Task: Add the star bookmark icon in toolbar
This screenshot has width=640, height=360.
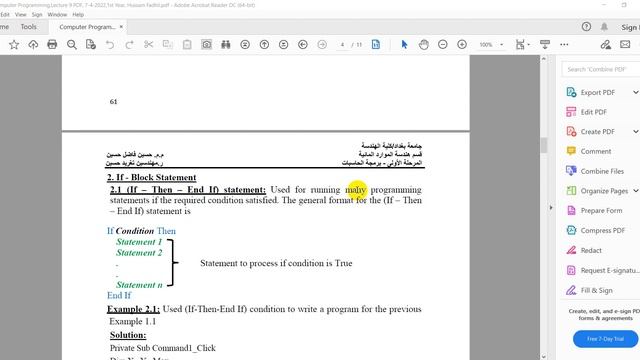Action: (x=14, y=44)
